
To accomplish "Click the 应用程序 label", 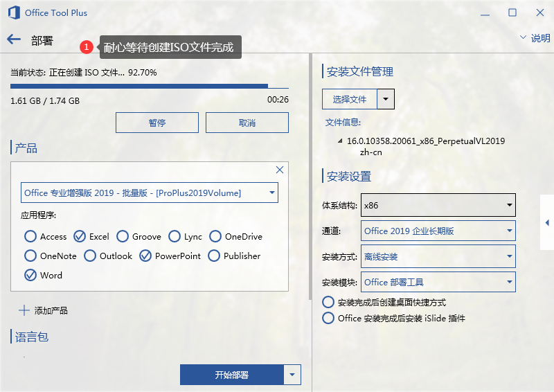I will coord(38,215).
